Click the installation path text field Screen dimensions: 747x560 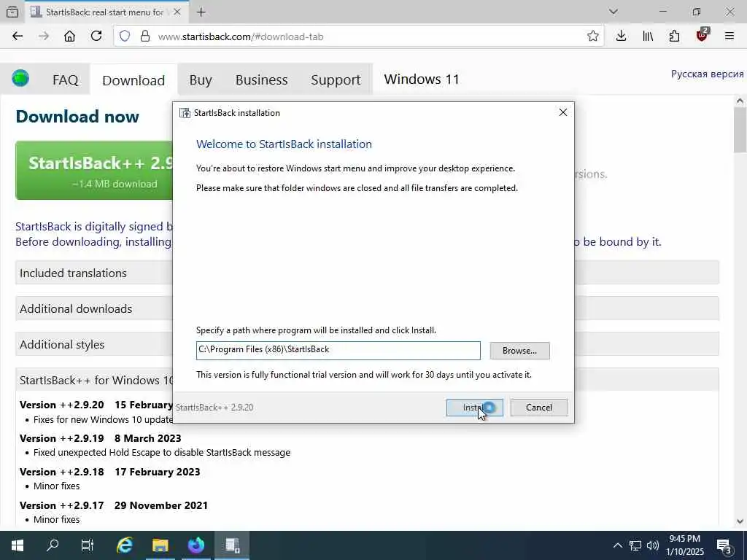(338, 350)
